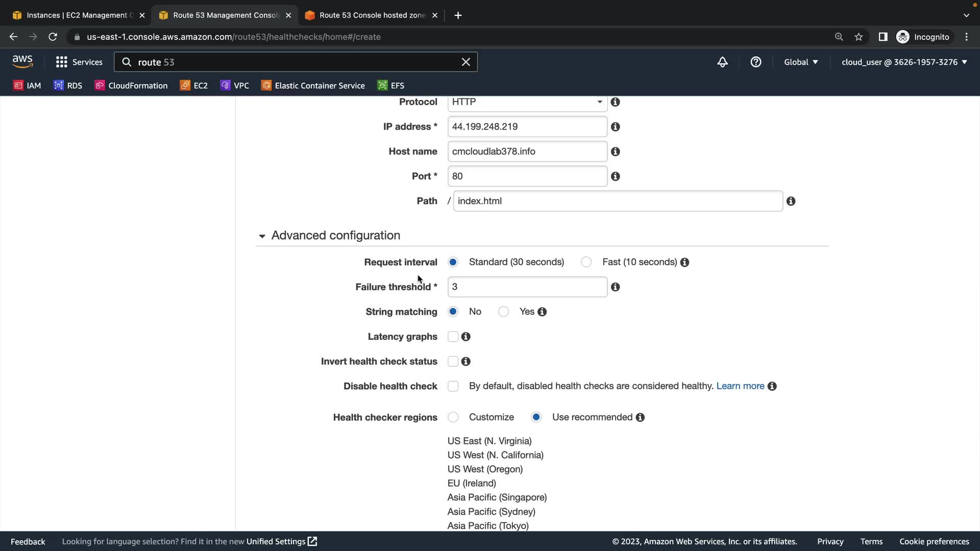
Task: Click info icon beside Failure threshold
Action: coord(615,287)
